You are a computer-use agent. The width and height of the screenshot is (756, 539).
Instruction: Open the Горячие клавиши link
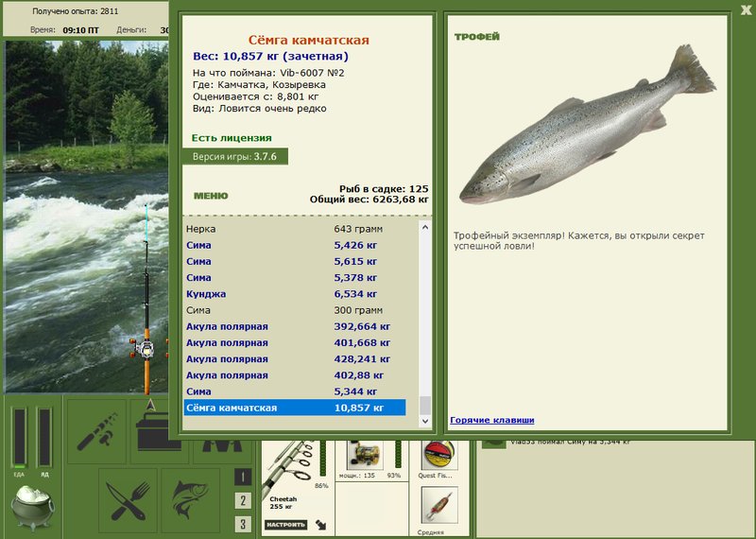click(x=491, y=420)
